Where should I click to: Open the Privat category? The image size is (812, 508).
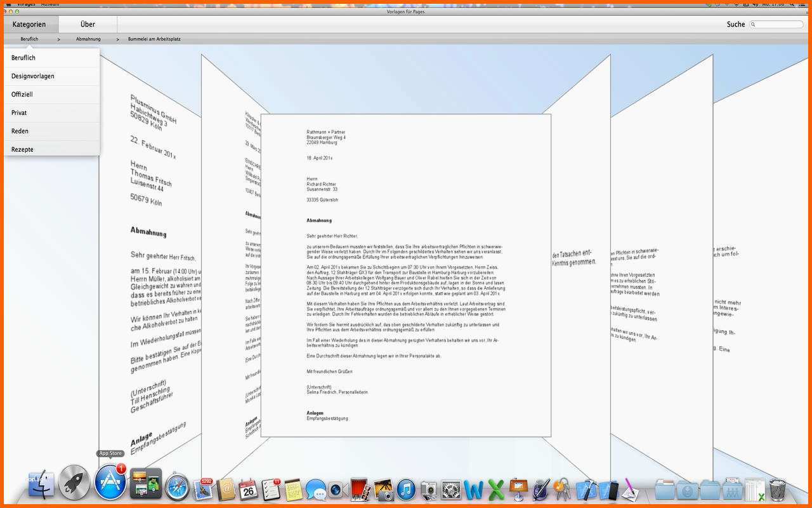pyautogui.click(x=19, y=113)
